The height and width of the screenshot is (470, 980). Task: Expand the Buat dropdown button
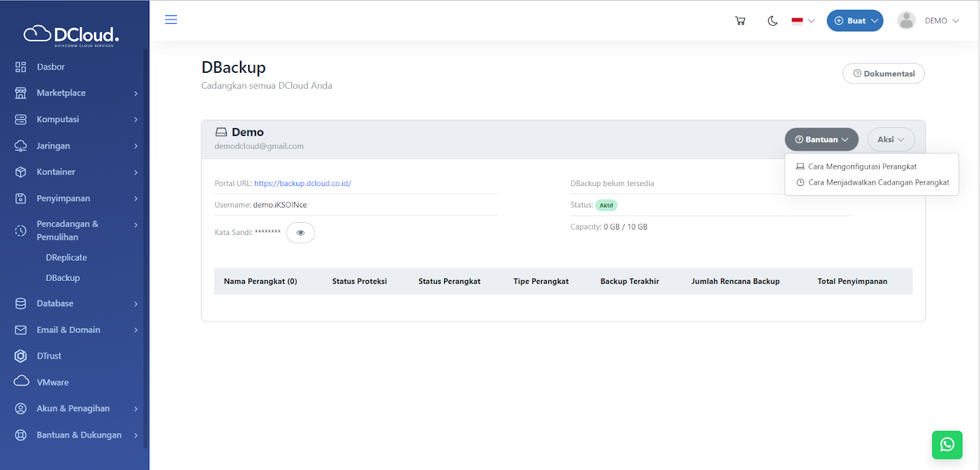pos(855,21)
